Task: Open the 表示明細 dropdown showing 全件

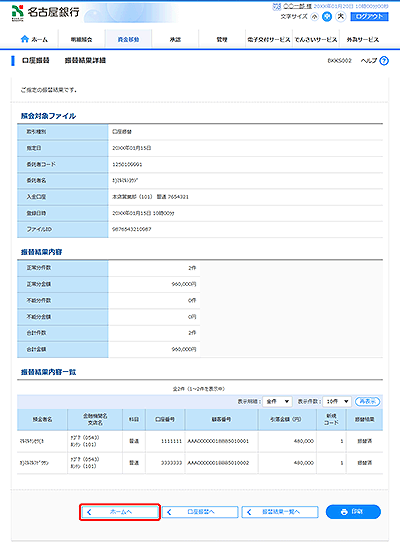Action: coord(278,401)
